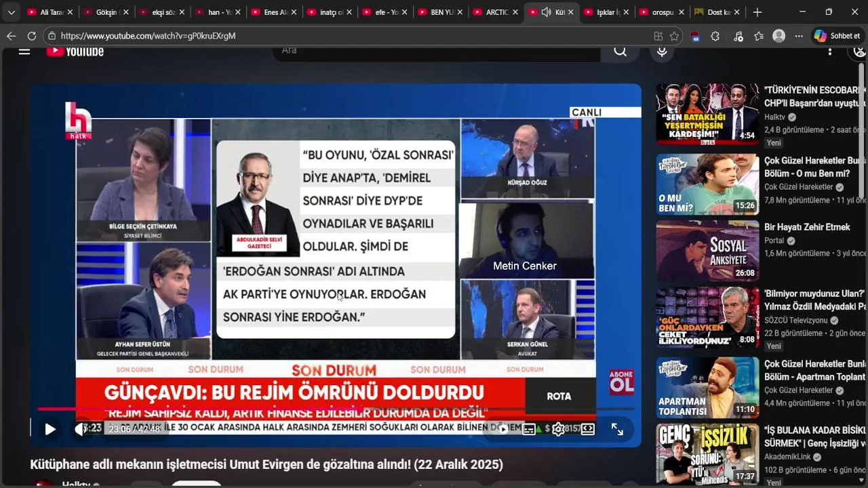Open the media control music note icon
The width and height of the screenshot is (868, 488).
pyautogui.click(x=738, y=36)
